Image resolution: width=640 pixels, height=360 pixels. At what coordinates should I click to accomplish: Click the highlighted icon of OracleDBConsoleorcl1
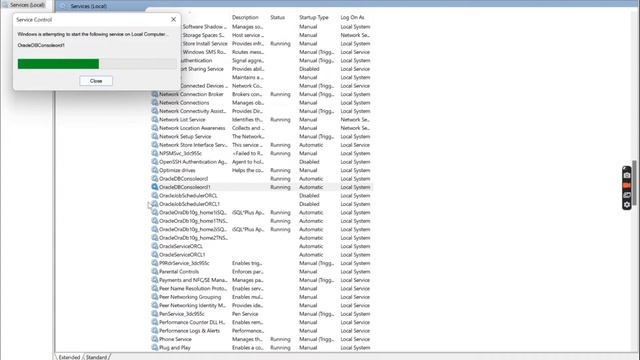(x=155, y=187)
